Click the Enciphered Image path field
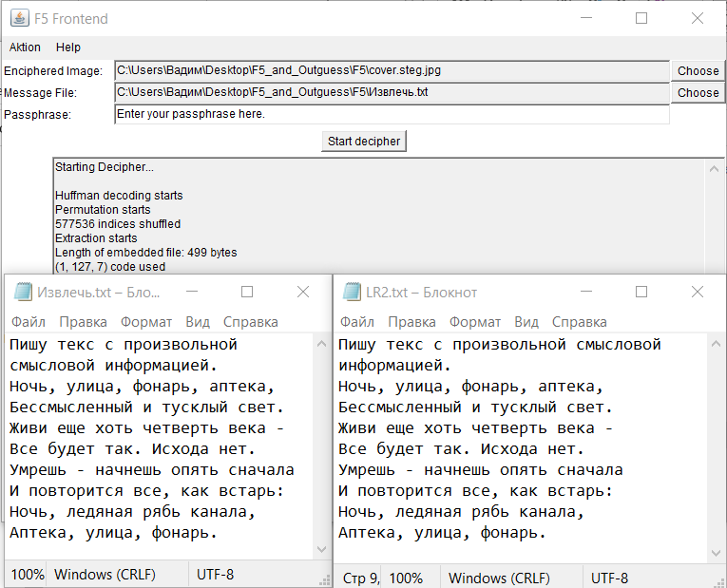Viewport: 727px width, 588px height. 392,70
